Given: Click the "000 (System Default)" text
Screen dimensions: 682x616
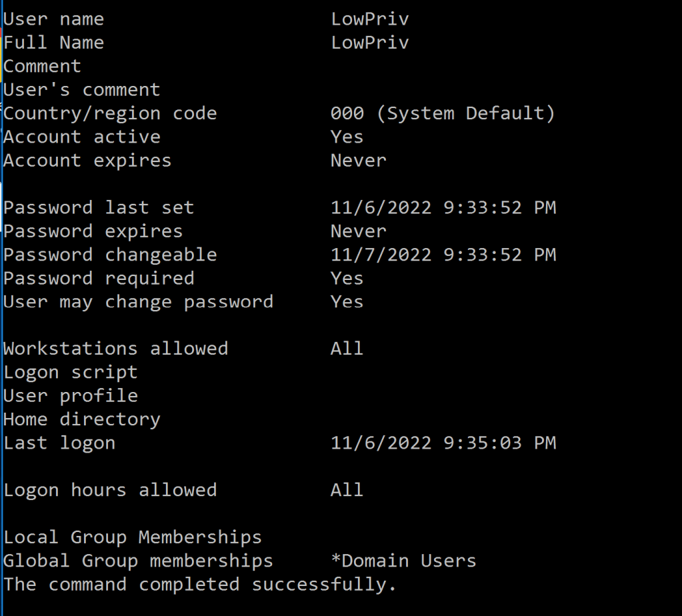Looking at the screenshot, I should (x=443, y=113).
